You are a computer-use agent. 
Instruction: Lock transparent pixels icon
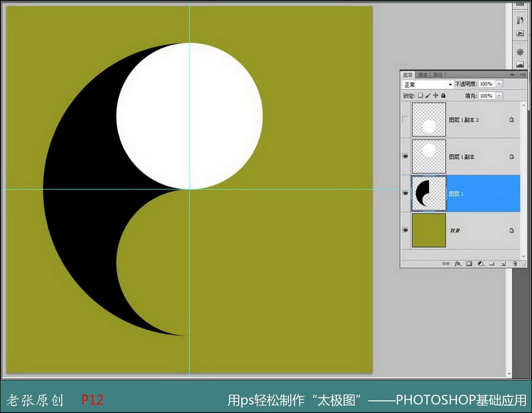[x=420, y=95]
